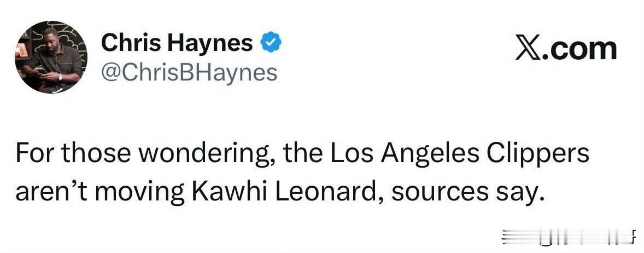
Task: Open Chris Haynes' round profile avatar
Action: click(51, 57)
